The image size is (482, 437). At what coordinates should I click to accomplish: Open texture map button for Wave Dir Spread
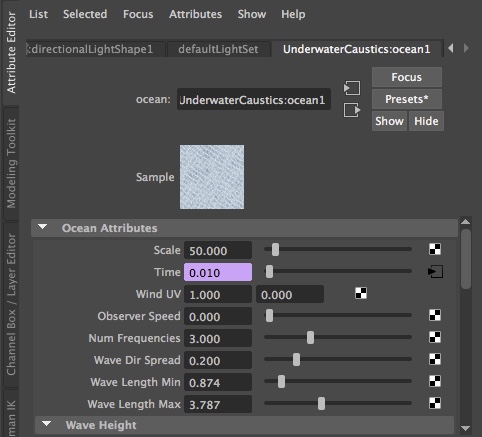click(435, 359)
